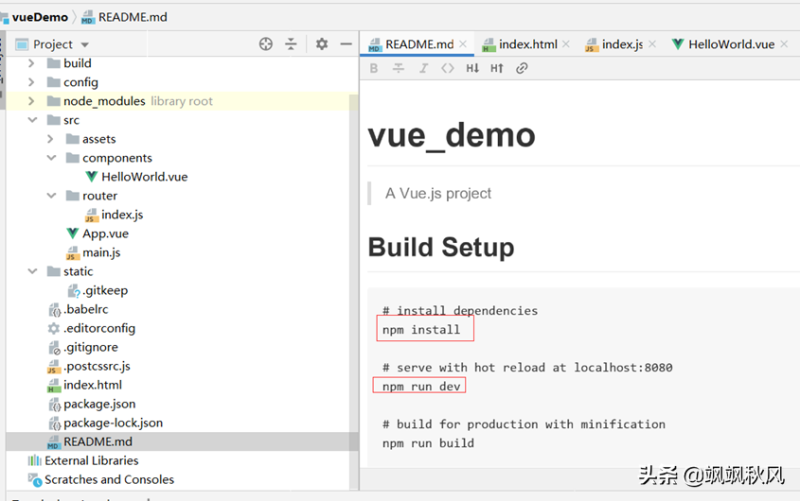
Task: Toggle bold formatting in markdown toolbar
Action: click(374, 69)
